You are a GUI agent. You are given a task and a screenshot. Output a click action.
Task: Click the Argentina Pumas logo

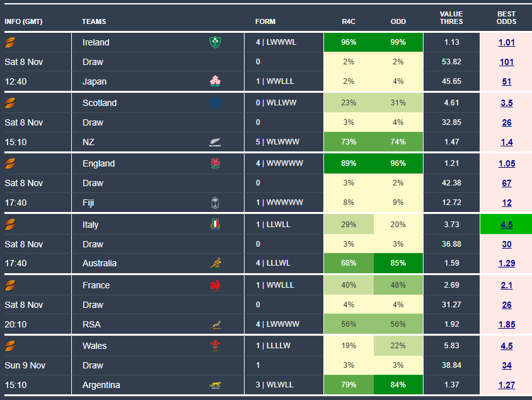(216, 385)
